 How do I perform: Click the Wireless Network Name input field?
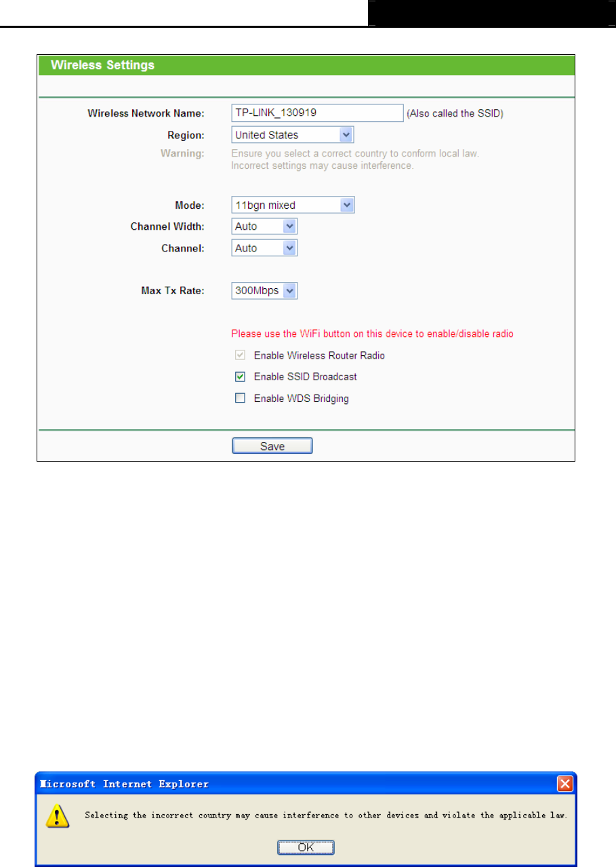(x=317, y=113)
